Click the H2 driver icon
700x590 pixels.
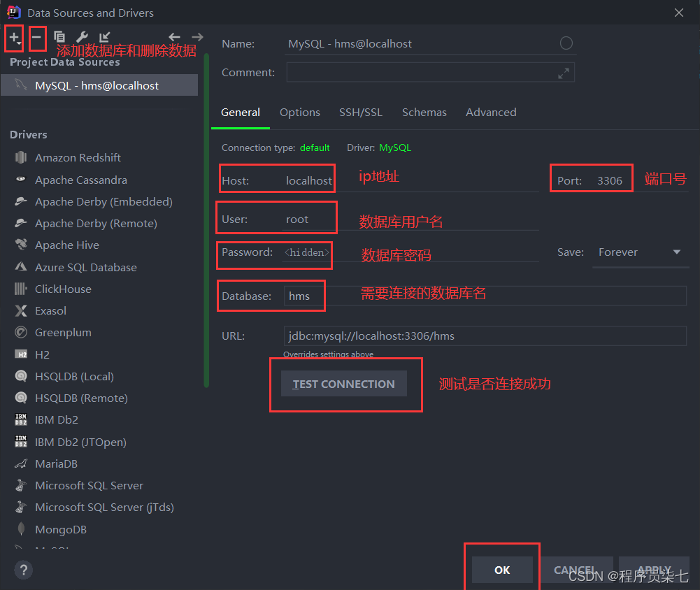(21, 354)
